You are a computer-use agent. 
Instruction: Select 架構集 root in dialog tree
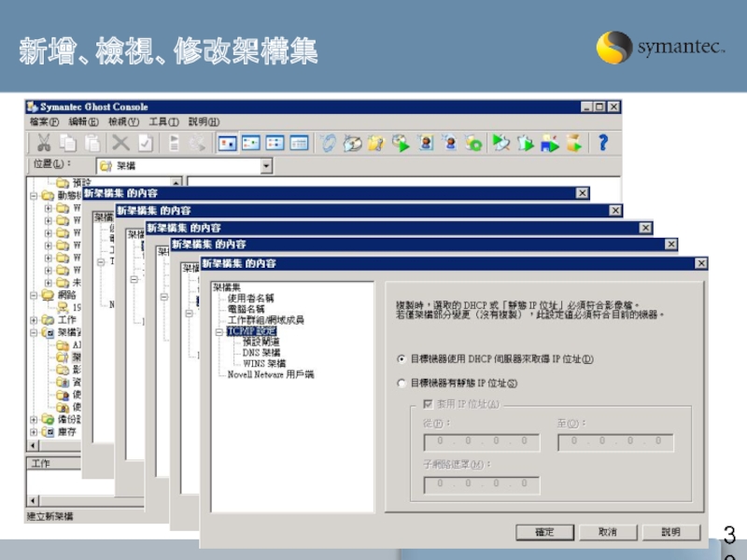click(227, 287)
